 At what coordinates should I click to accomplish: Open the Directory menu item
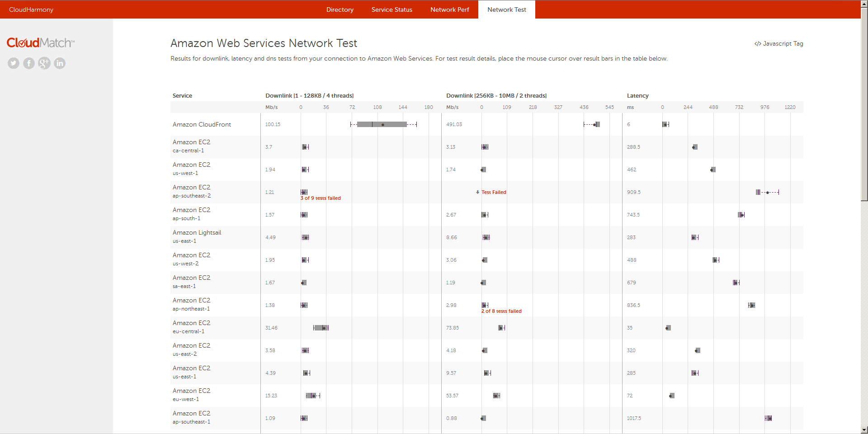coord(340,9)
